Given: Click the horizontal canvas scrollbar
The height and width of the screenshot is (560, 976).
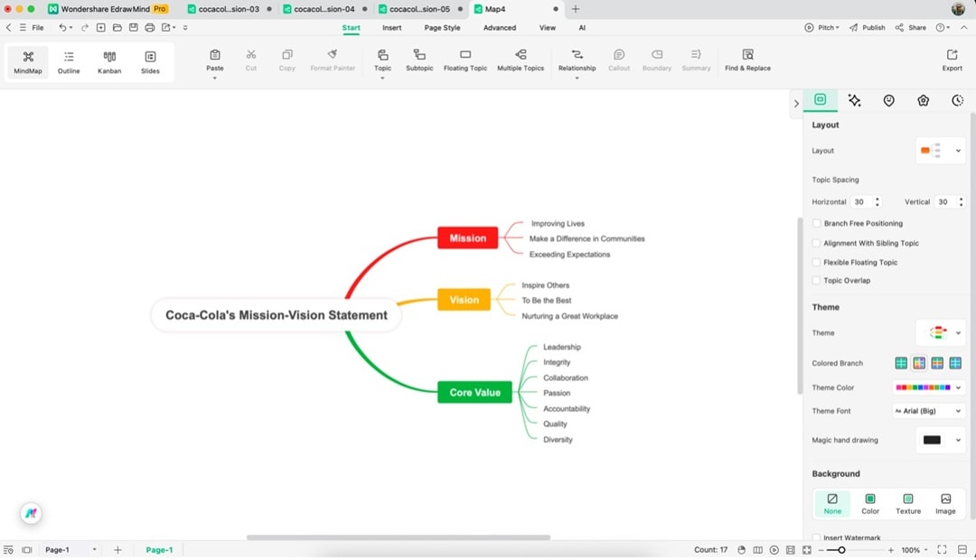Looking at the screenshot, I should 399,537.
